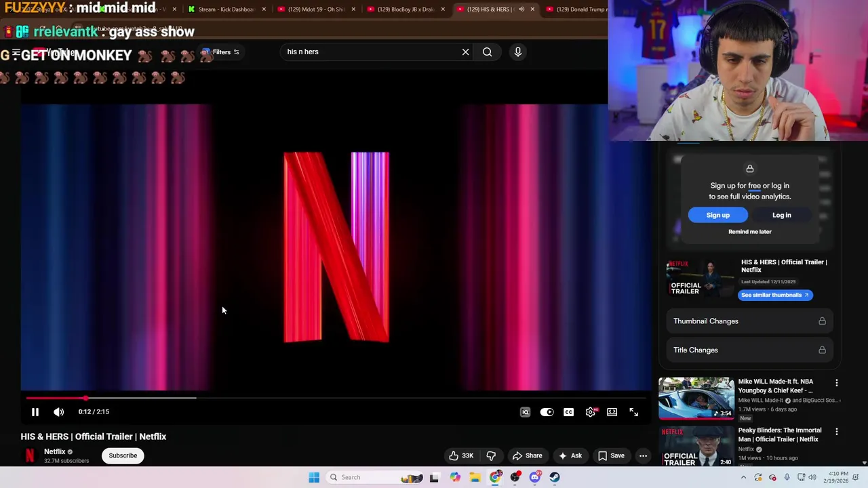Open the Windows Start menu
The image size is (868, 488).
(314, 477)
